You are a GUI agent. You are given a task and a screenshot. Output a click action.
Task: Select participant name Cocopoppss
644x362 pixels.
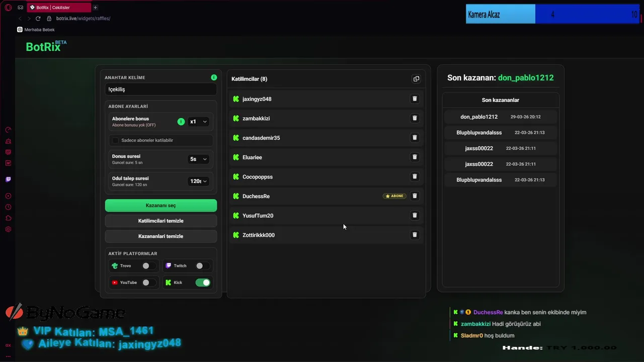tap(258, 177)
